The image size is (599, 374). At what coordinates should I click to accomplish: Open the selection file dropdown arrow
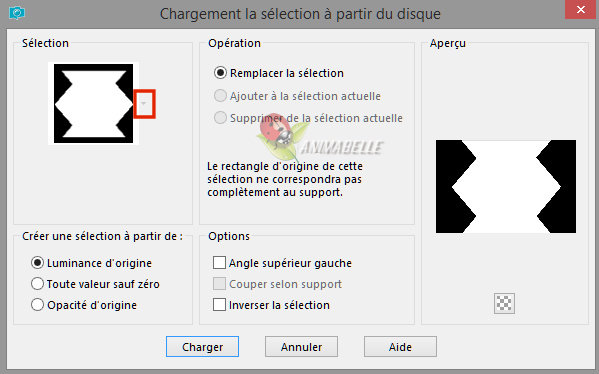pyautogui.click(x=144, y=104)
